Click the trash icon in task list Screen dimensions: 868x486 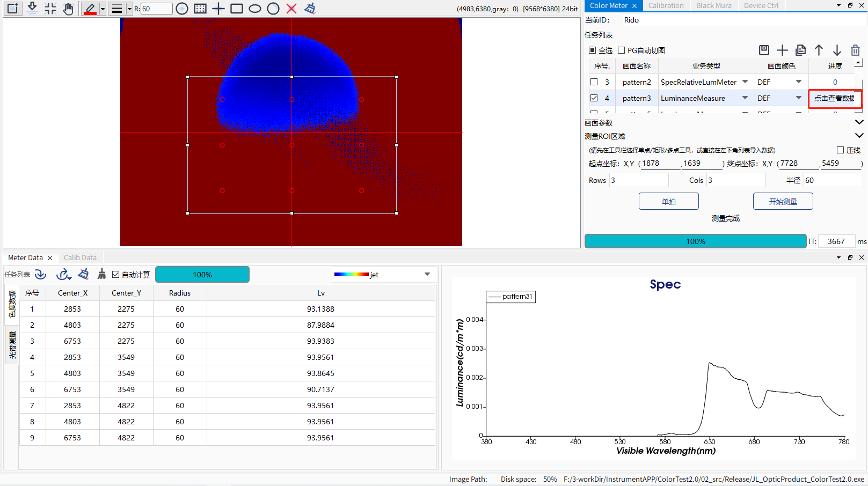tap(855, 50)
